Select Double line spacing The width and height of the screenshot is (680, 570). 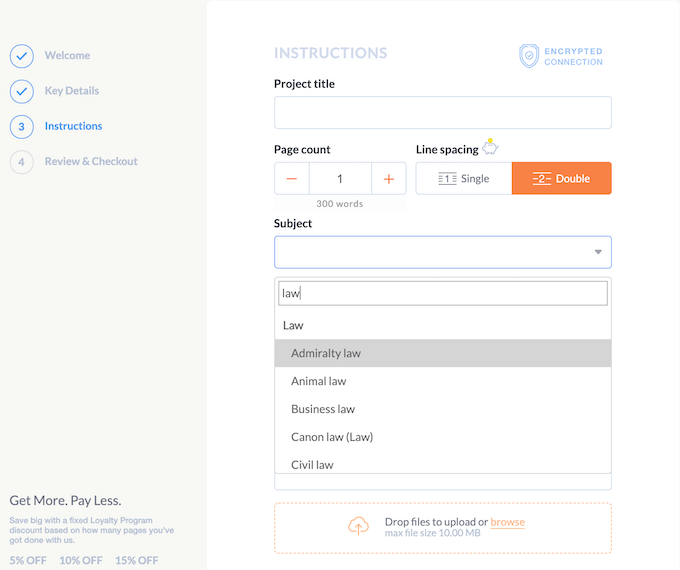click(561, 179)
